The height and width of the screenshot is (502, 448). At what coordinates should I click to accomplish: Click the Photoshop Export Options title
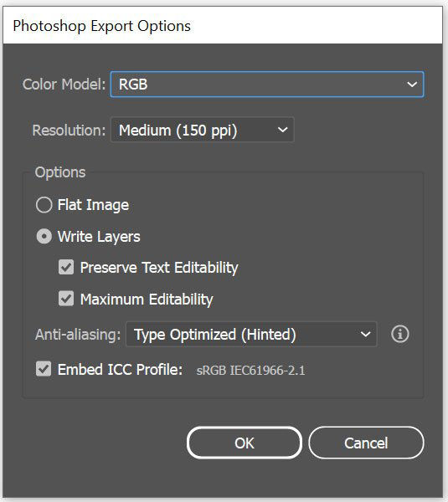pos(102,26)
